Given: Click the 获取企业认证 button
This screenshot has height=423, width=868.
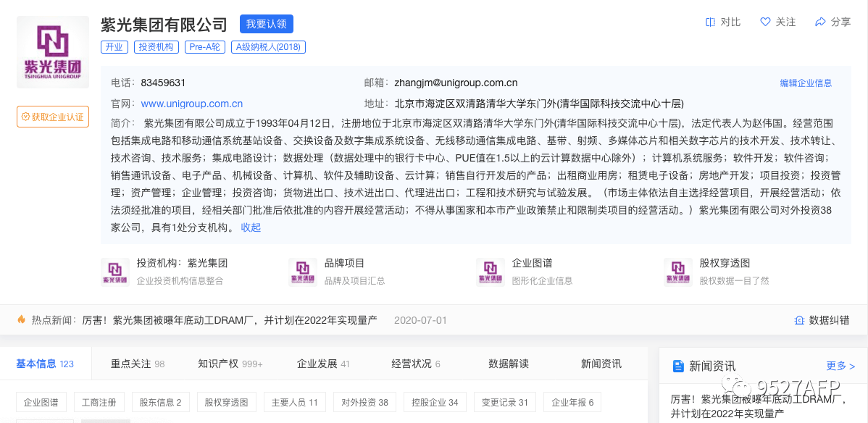Looking at the screenshot, I should click(x=53, y=117).
